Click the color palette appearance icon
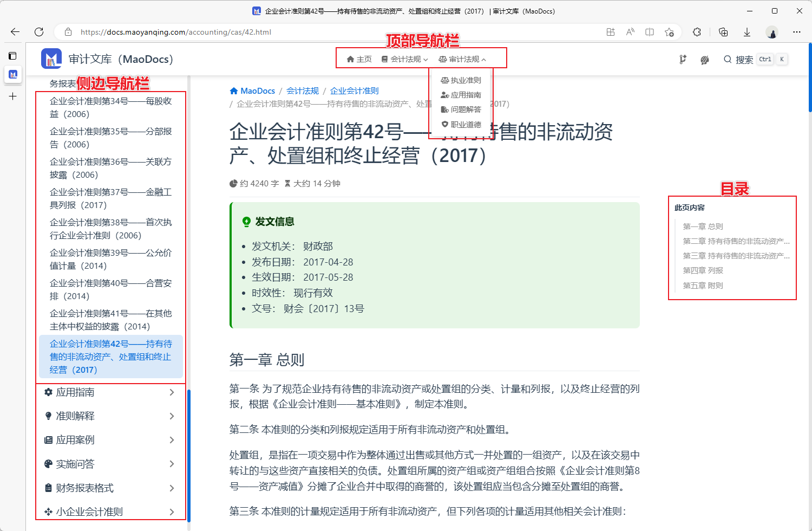This screenshot has height=531, width=812. tap(704, 60)
